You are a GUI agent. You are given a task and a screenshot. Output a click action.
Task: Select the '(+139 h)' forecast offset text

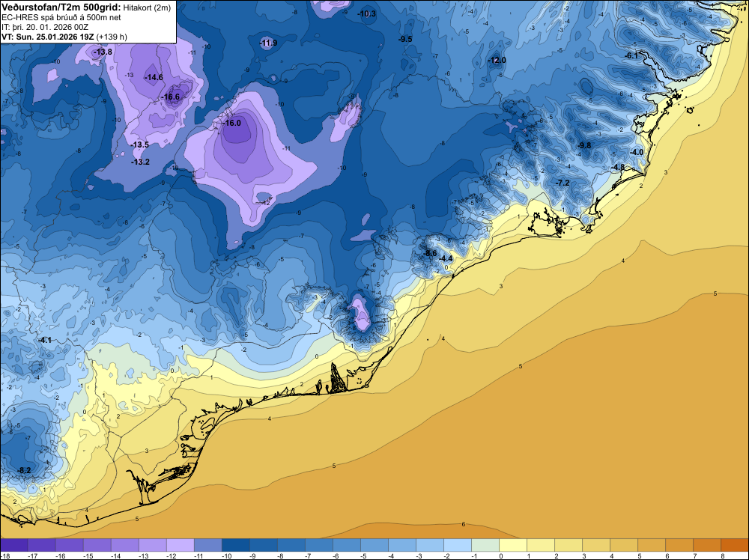[x=112, y=37]
